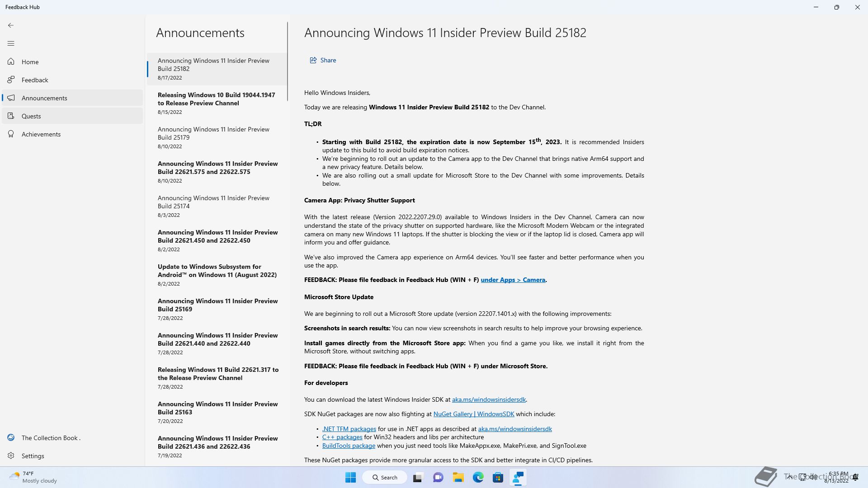Image resolution: width=868 pixels, height=488 pixels.
Task: Click taskbar Search box
Action: pyautogui.click(x=385, y=477)
